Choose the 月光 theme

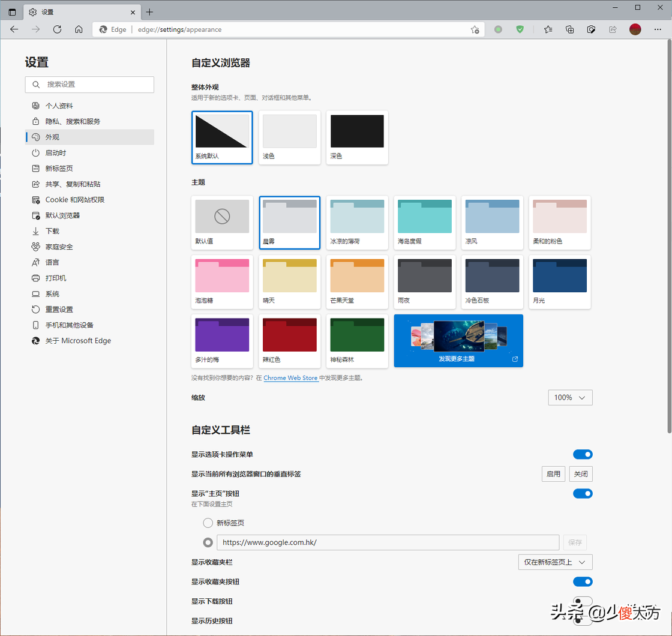tap(560, 281)
